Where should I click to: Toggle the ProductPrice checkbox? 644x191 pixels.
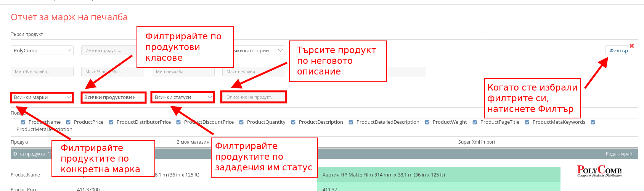[x=68, y=122]
